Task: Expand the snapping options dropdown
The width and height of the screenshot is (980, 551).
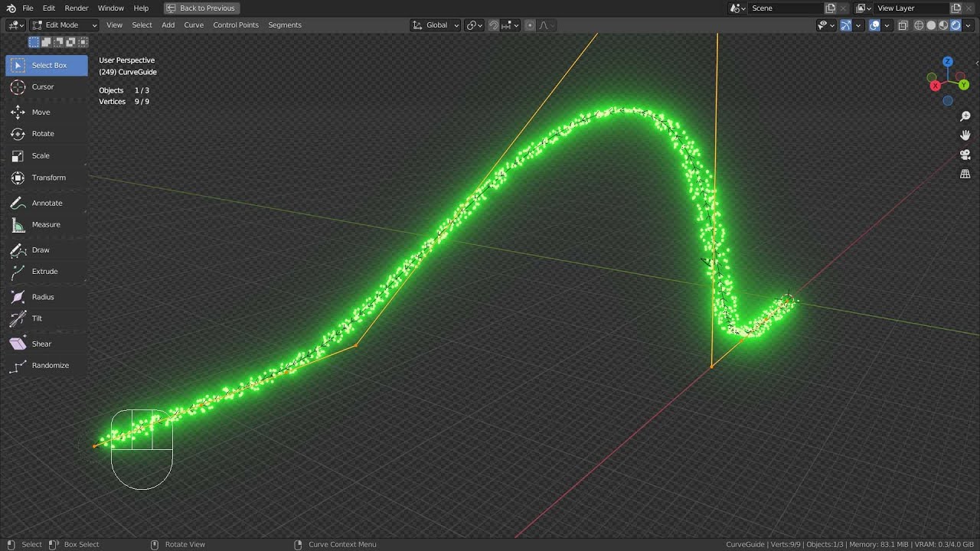Action: point(511,25)
